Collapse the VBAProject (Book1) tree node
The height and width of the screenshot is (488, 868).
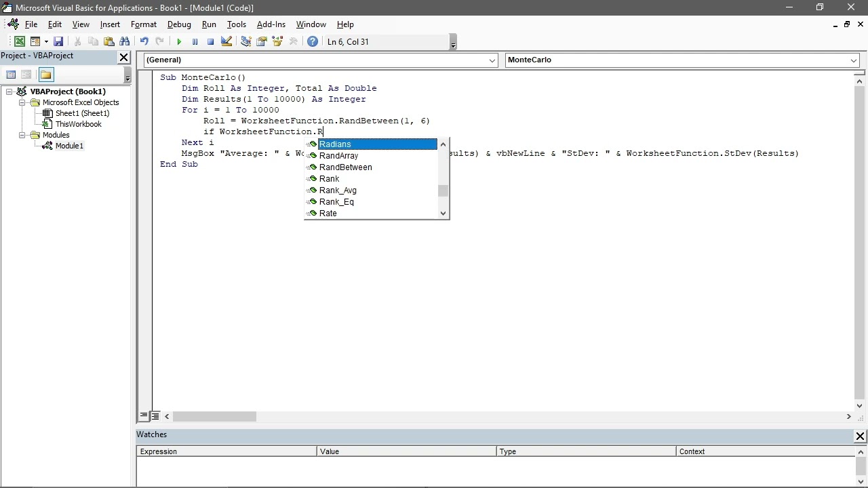tap(9, 91)
